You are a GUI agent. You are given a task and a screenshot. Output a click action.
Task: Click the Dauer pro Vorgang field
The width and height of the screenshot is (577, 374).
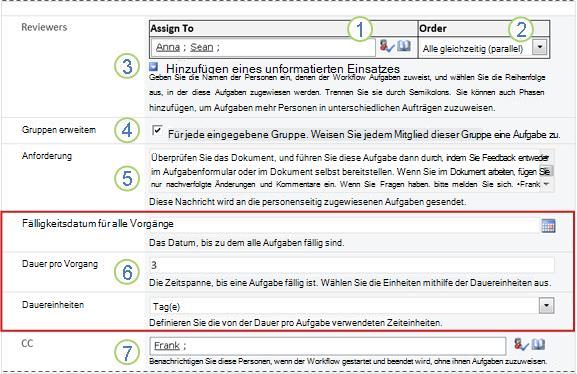point(352,265)
